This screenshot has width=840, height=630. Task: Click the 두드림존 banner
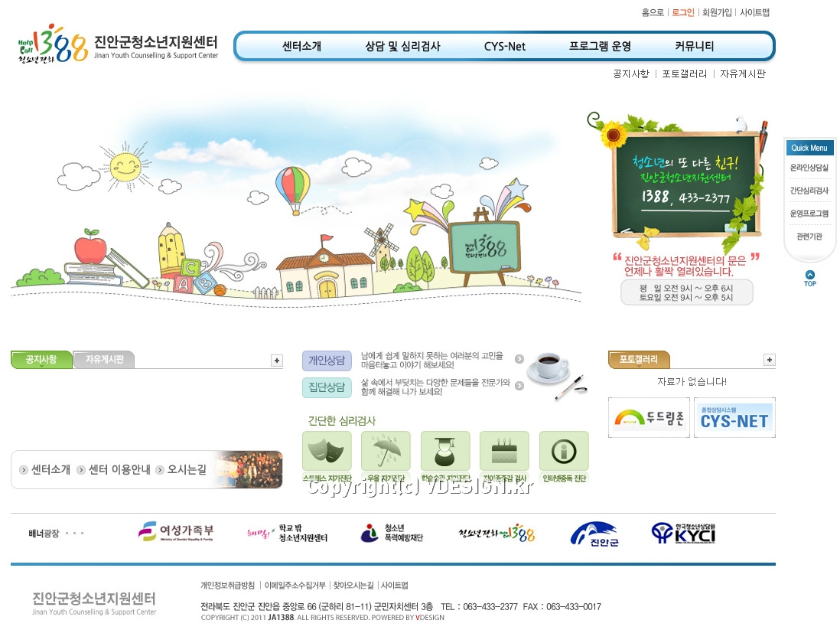[649, 418]
